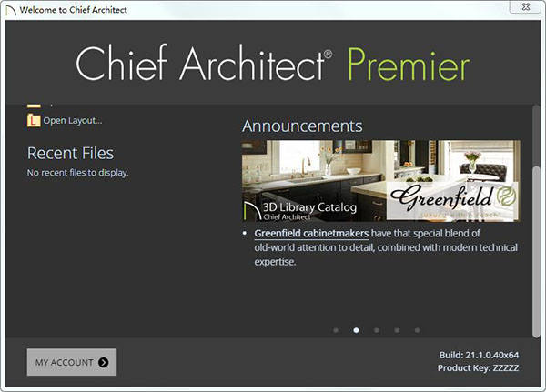Select the first announcement carousel dot
Screen dimensions: 546x392
click(335, 330)
